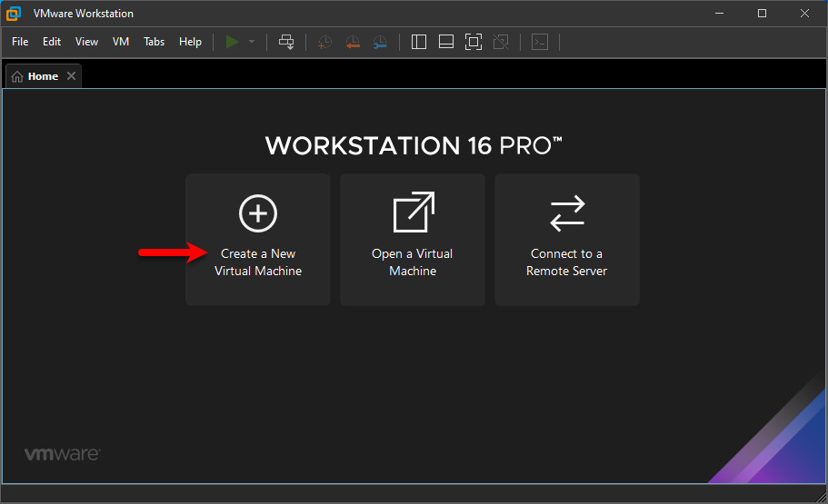Open the Help menu
Image resolution: width=828 pixels, height=504 pixels.
click(x=190, y=42)
